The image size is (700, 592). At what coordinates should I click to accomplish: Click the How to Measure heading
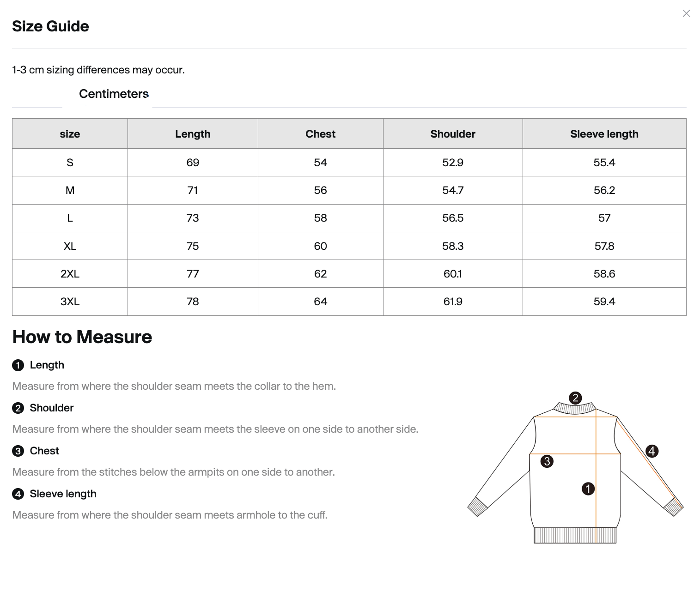(82, 337)
